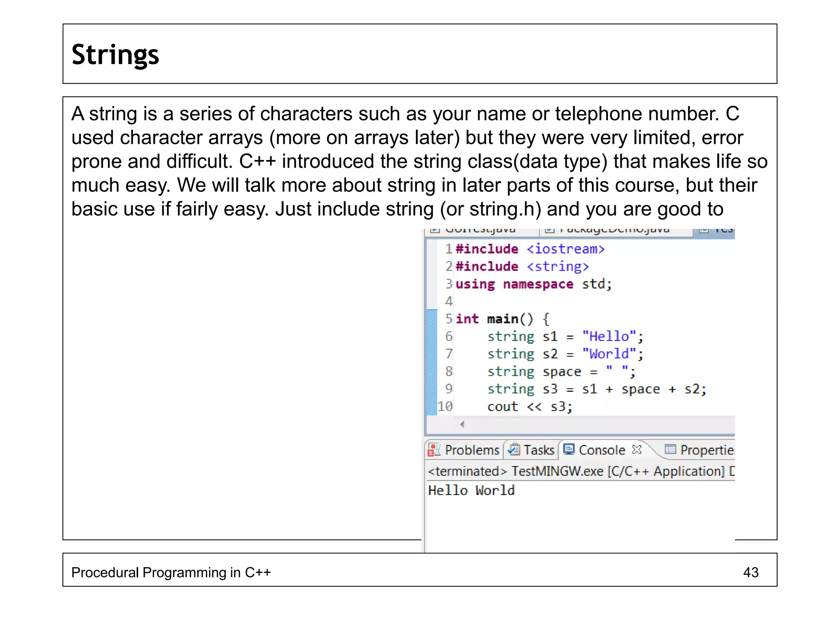This screenshot has width=840, height=630.
Task: Click the Tasks checklist icon
Action: coord(514,450)
